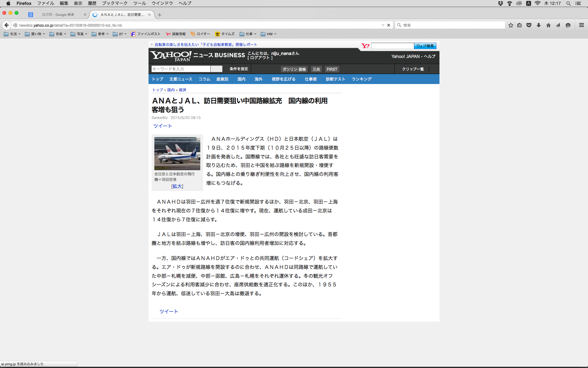
Task: Click the airplane photo thumbnail
Action: tap(177, 153)
